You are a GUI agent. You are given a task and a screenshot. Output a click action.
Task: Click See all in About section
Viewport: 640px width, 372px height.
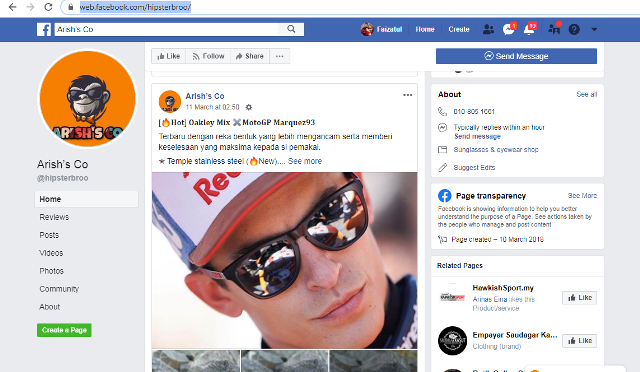click(x=587, y=94)
